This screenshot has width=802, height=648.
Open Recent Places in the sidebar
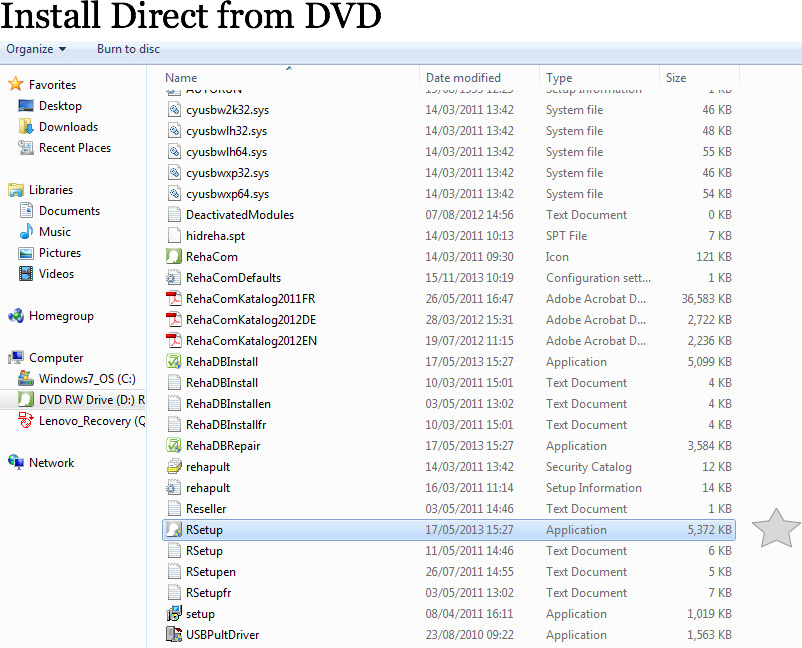75,148
